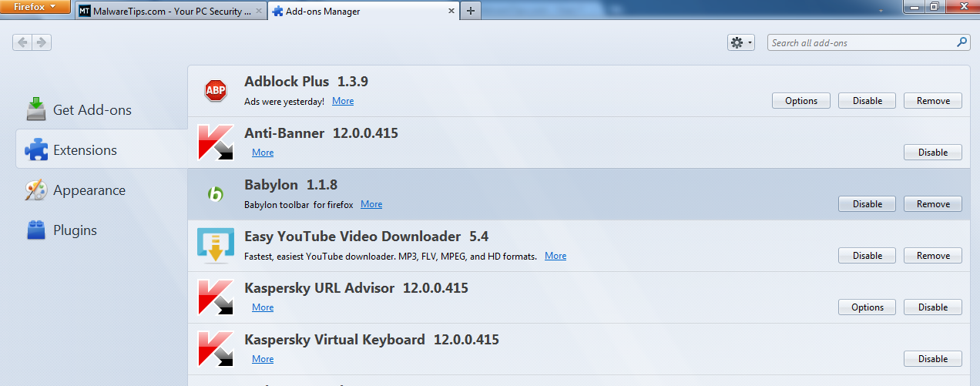Click the Anti-Banner Kaspersky icon
Screen dimensions: 980x386
tap(216, 143)
